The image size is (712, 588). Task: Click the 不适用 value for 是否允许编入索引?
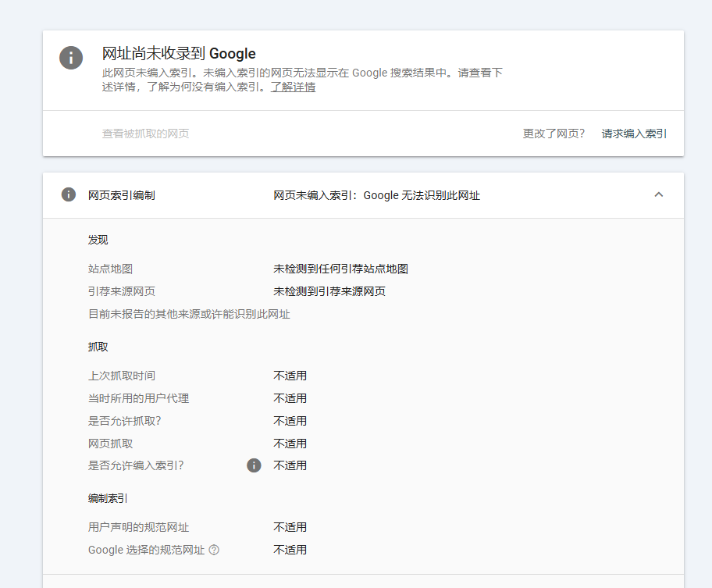[x=290, y=466]
